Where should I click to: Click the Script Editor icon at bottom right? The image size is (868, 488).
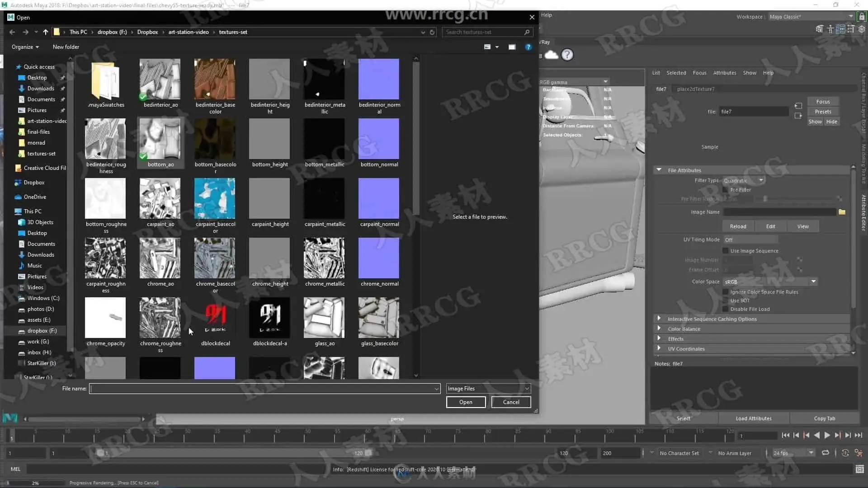pos(859,469)
